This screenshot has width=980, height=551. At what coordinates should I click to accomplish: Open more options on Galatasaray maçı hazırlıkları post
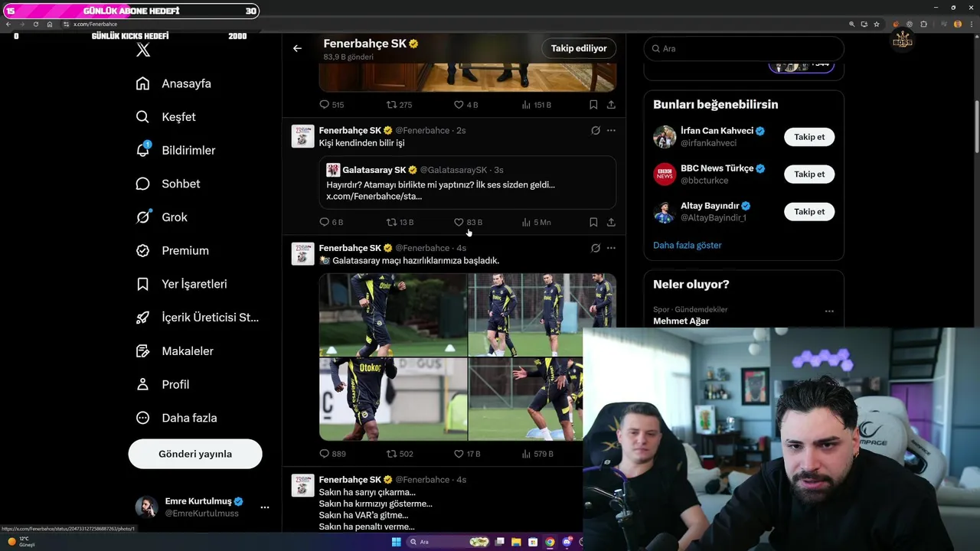(x=611, y=248)
